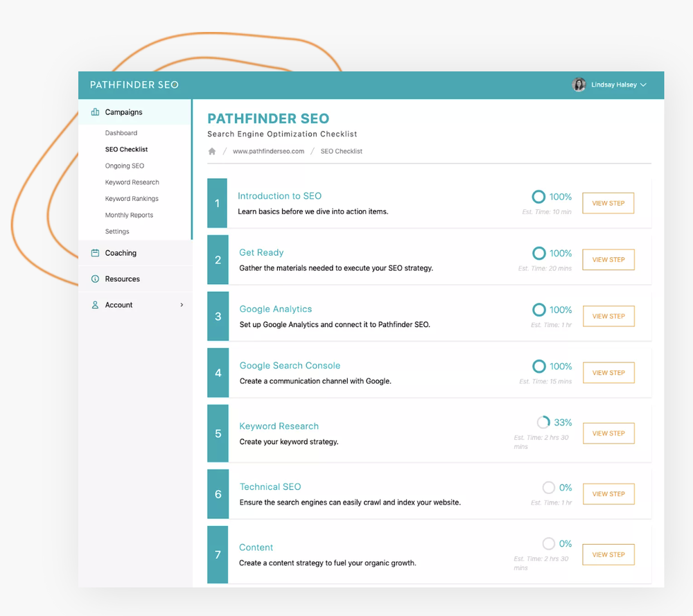The width and height of the screenshot is (693, 616).
Task: Click the step number 4 tile
Action: (x=218, y=373)
